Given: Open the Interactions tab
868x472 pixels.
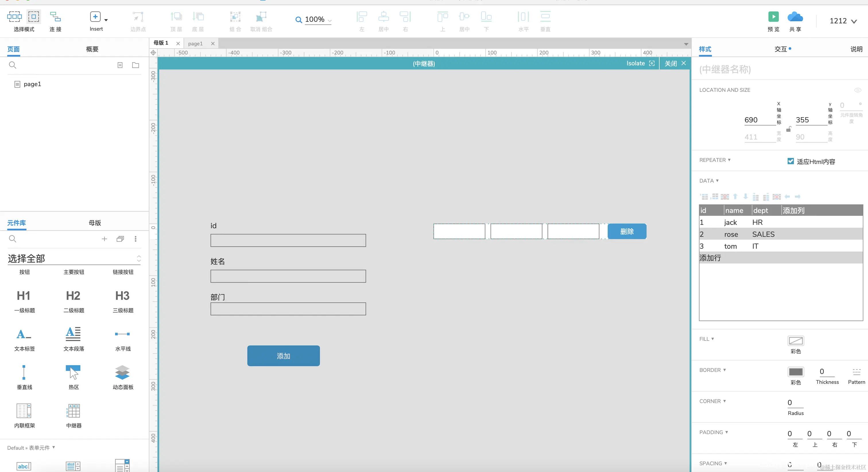Looking at the screenshot, I should coord(780,49).
